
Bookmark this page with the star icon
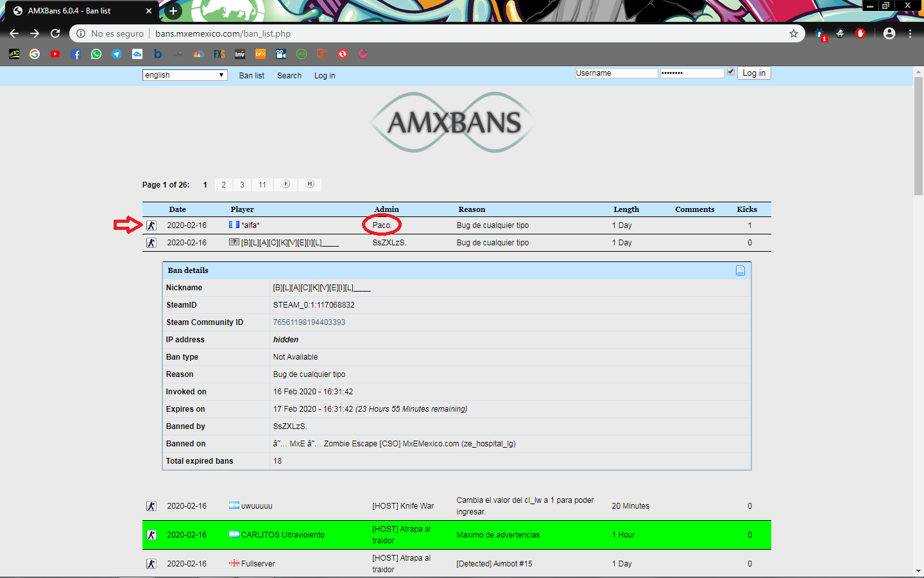click(x=794, y=33)
